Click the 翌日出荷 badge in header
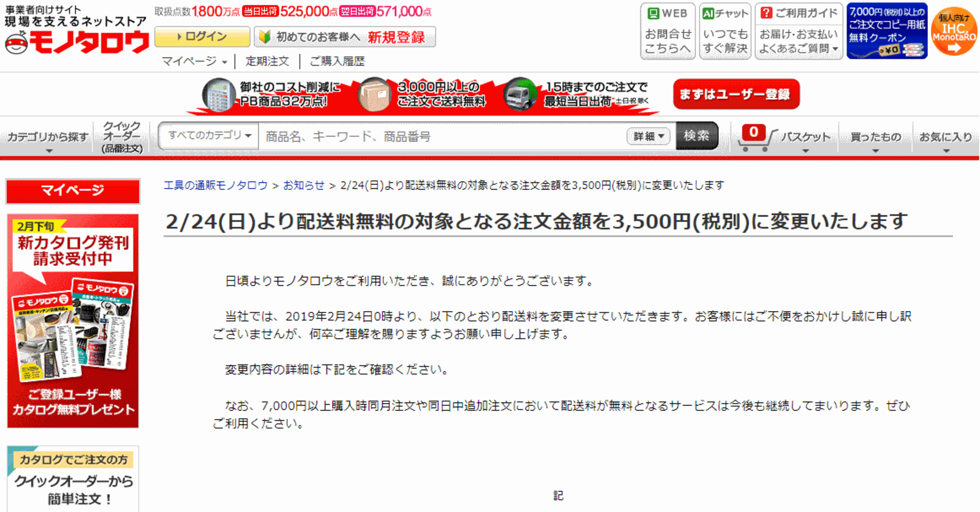The image size is (980, 512). [356, 12]
